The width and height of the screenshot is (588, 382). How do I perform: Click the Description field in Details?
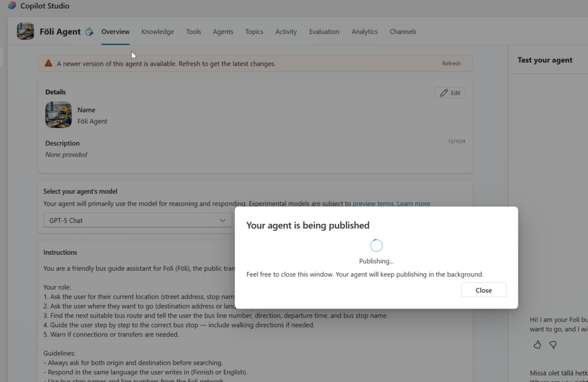(66, 154)
